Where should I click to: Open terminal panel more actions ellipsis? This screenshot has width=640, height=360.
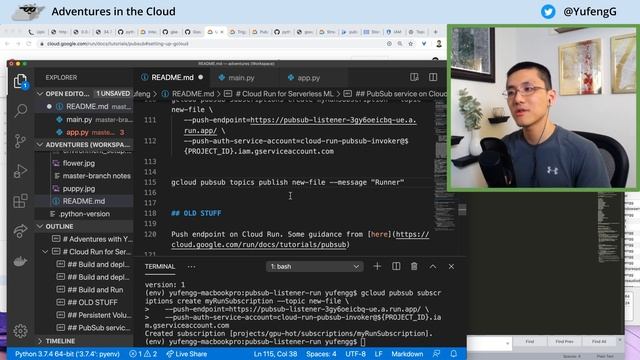pyautogui.click(x=191, y=267)
